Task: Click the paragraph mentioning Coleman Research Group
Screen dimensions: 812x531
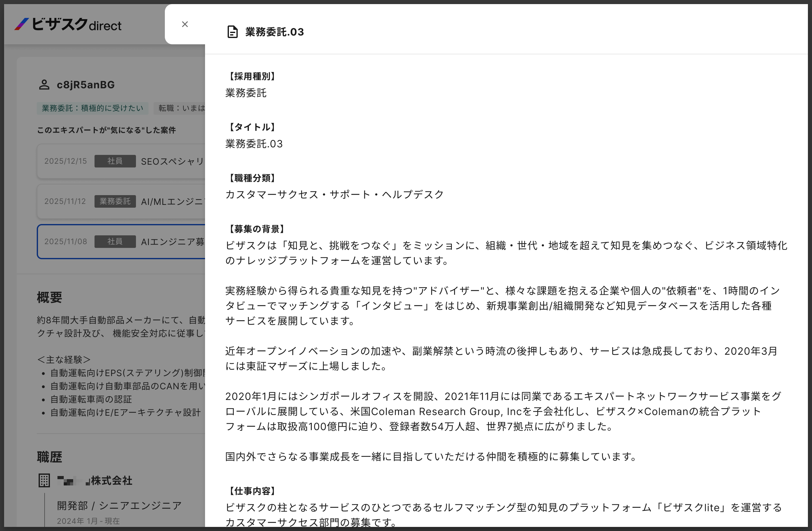Action: tap(503, 412)
